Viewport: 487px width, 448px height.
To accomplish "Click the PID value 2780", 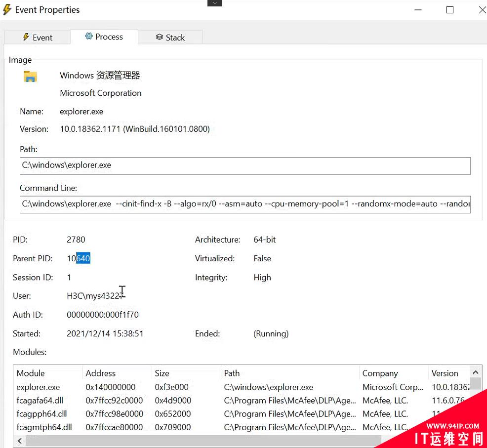I will point(76,240).
